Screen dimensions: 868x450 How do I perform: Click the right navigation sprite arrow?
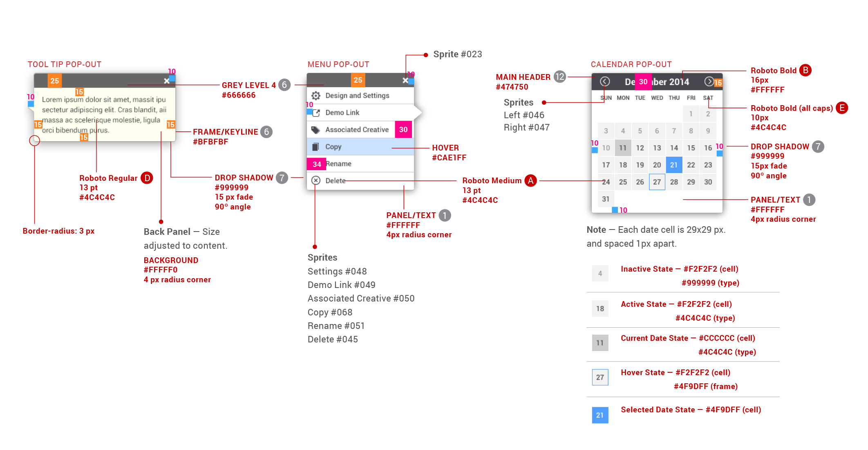[x=711, y=83]
